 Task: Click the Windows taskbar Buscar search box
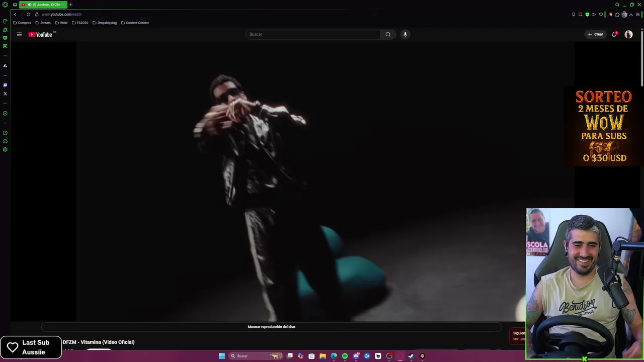pyautogui.click(x=256, y=356)
